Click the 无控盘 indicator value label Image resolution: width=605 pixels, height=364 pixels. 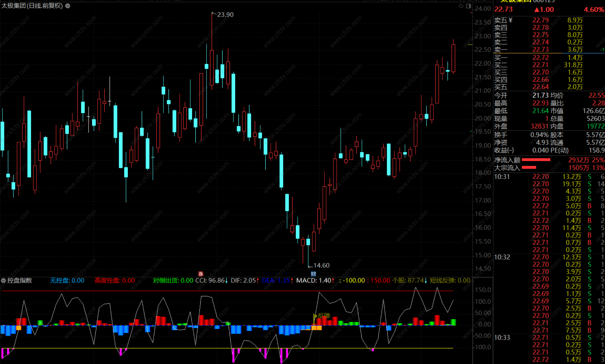67,281
